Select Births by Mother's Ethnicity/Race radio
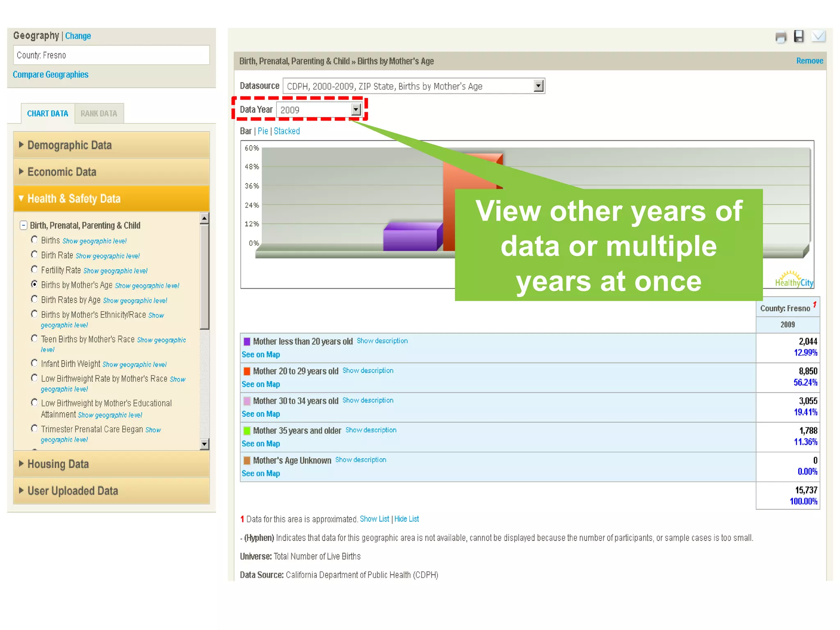Screen dimensions: 840x630 coord(34,314)
